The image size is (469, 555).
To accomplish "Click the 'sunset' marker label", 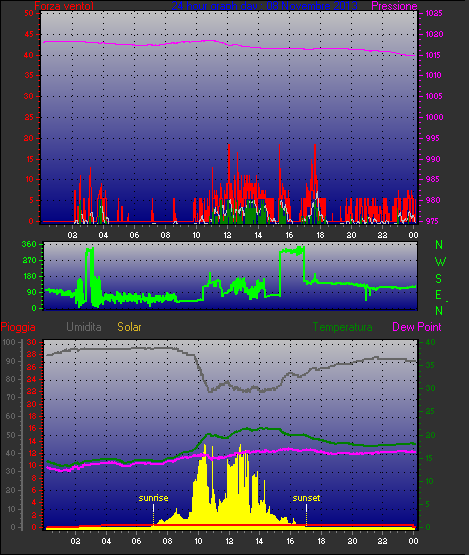I will pyautogui.click(x=306, y=498).
